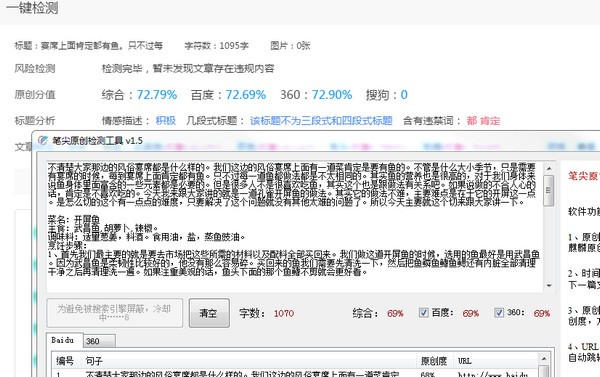This screenshot has width=600, height=377.
Task: Click the tool's 综合 69% value
Action: 395,313
